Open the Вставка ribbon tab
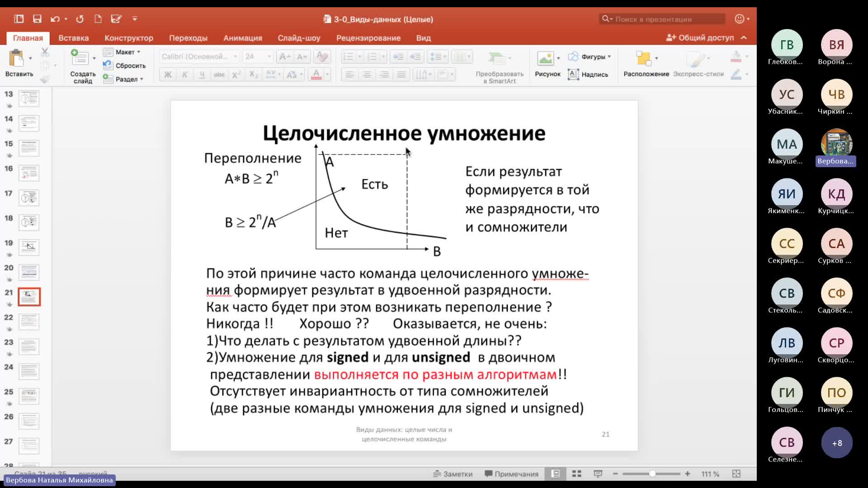The image size is (868, 488). [74, 38]
